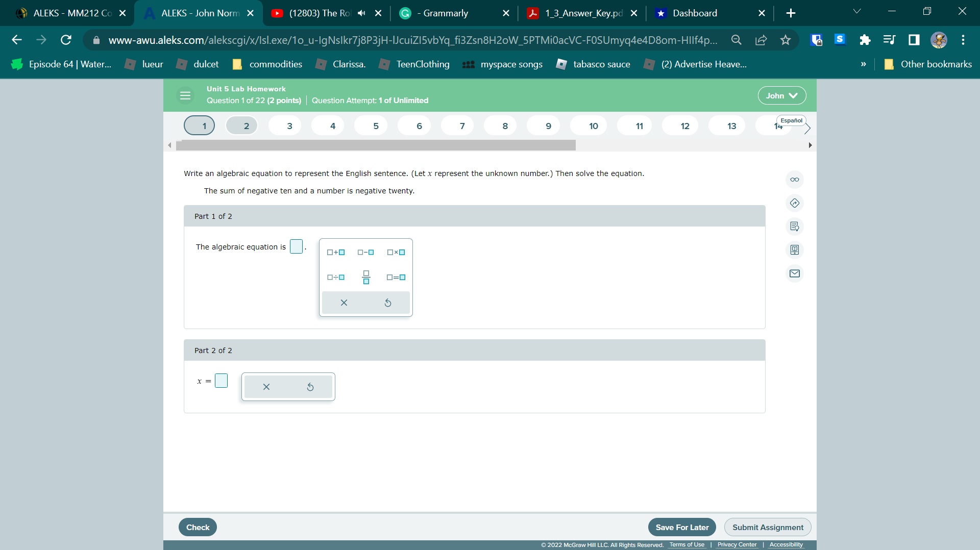980x550 pixels.
Task: Open the John user dropdown
Action: (781, 95)
